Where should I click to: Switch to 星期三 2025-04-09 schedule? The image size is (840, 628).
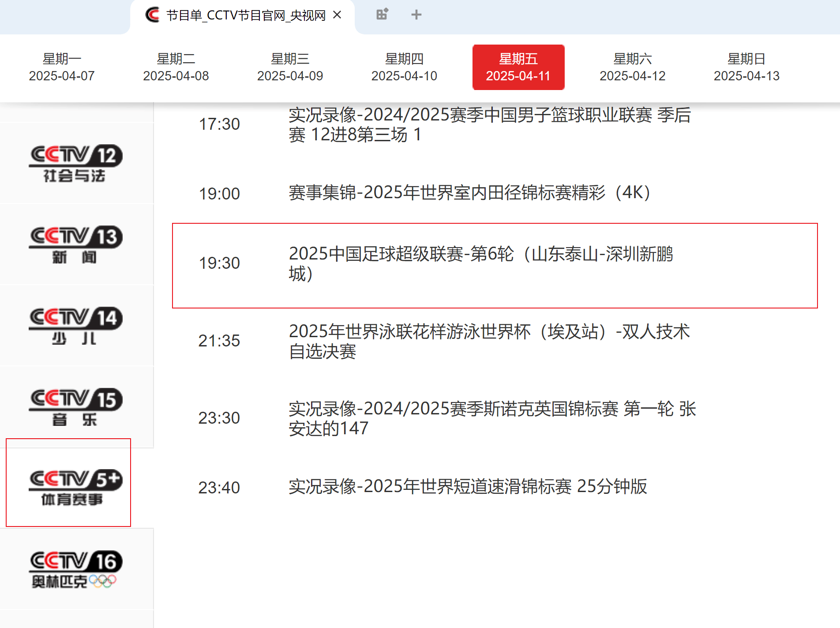pos(290,67)
